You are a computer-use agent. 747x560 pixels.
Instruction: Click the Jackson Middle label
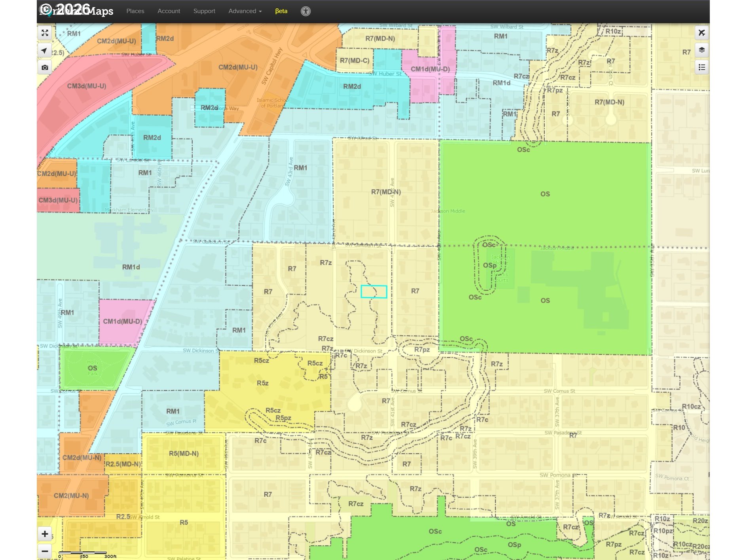pyautogui.click(x=448, y=211)
